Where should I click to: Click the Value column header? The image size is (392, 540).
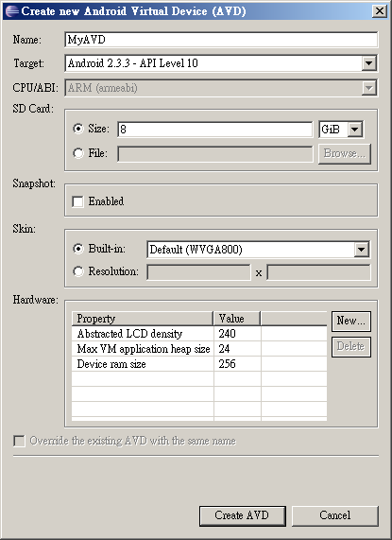pyautogui.click(x=237, y=319)
